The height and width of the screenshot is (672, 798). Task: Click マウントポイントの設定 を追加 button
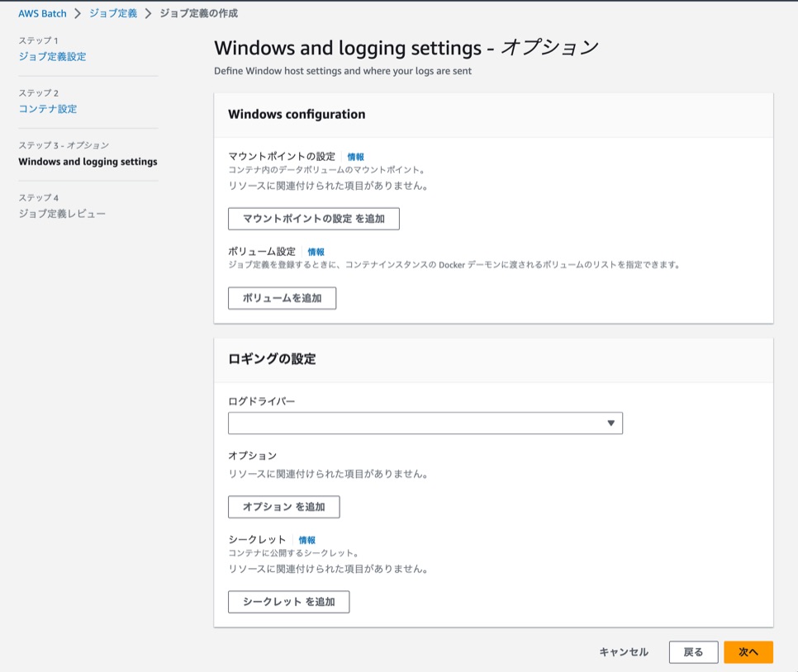[x=312, y=219]
